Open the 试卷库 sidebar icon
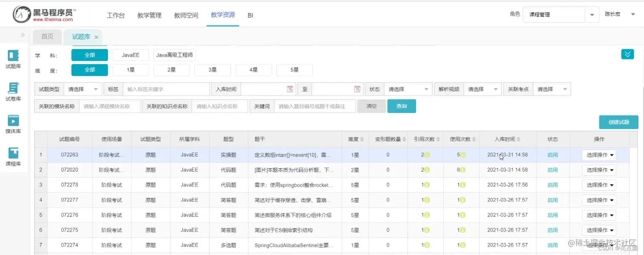644x255 pixels. coord(13,88)
